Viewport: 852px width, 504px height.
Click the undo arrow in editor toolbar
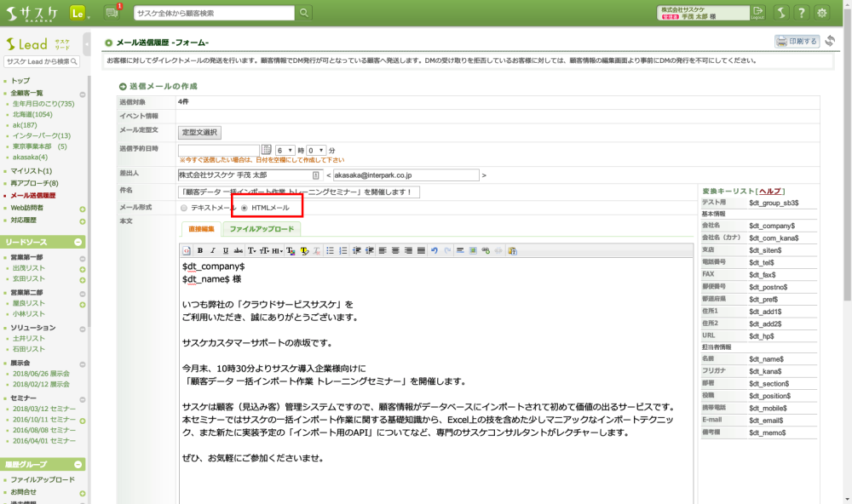(x=434, y=250)
